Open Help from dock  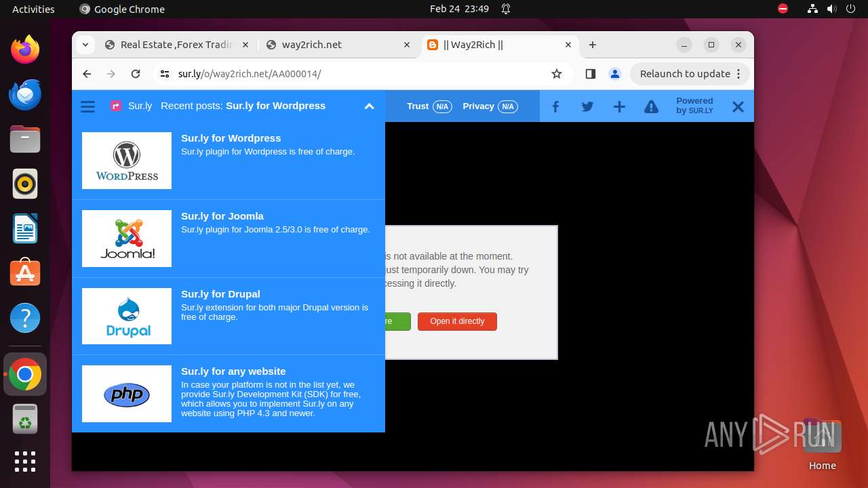[x=25, y=318]
